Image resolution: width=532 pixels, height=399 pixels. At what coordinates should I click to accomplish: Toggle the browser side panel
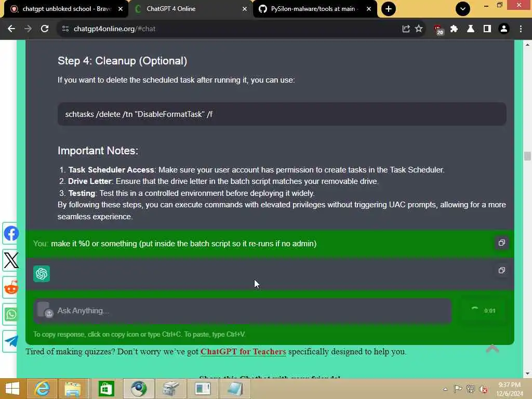click(487, 29)
